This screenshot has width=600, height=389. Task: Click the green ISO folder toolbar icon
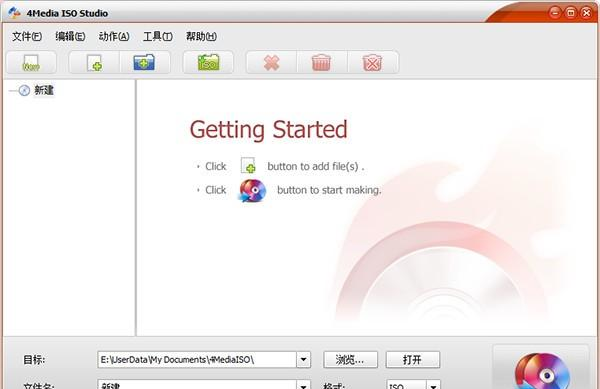click(208, 62)
